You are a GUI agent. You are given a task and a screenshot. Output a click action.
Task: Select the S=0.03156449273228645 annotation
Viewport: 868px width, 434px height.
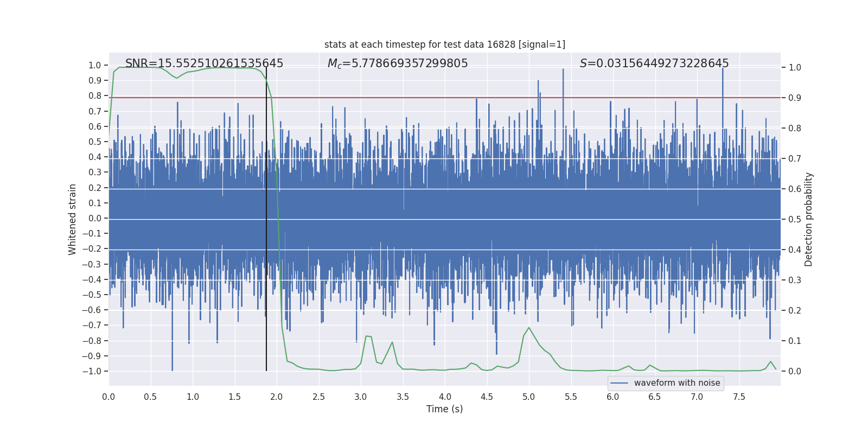coord(654,63)
